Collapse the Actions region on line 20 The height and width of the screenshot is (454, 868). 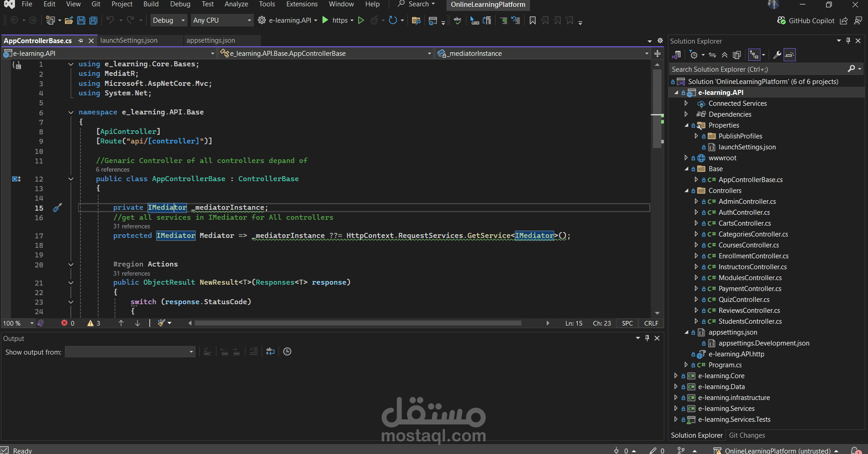(x=71, y=264)
